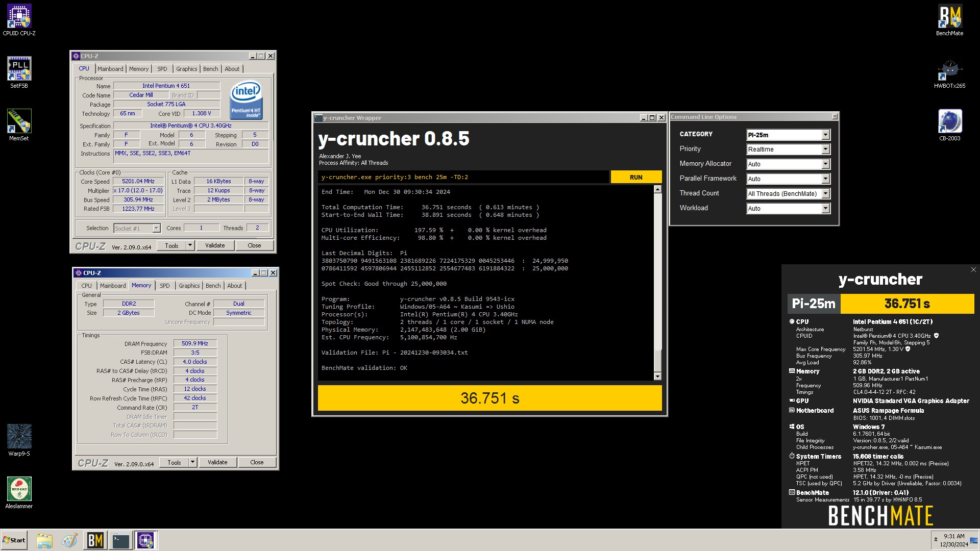The width and height of the screenshot is (980, 551).
Task: Click the Core Speed 5201.04 MHz value
Action: click(x=138, y=181)
